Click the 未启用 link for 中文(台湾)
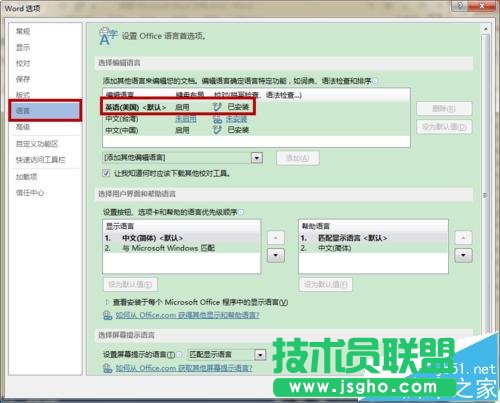500x403 pixels. [186, 119]
